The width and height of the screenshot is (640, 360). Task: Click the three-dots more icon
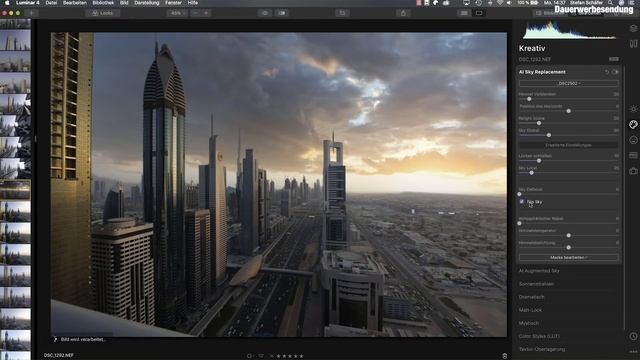[x=633, y=351]
